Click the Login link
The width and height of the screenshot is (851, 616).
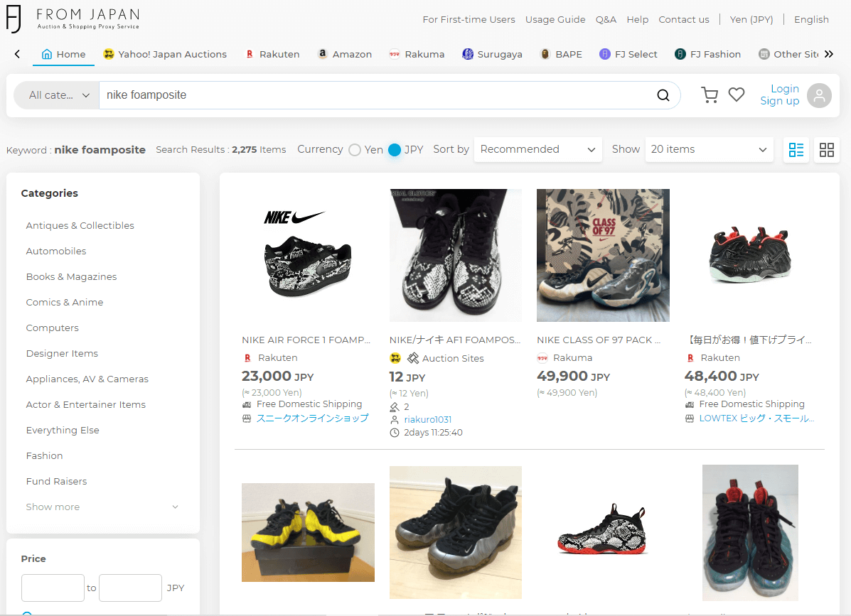coord(785,88)
